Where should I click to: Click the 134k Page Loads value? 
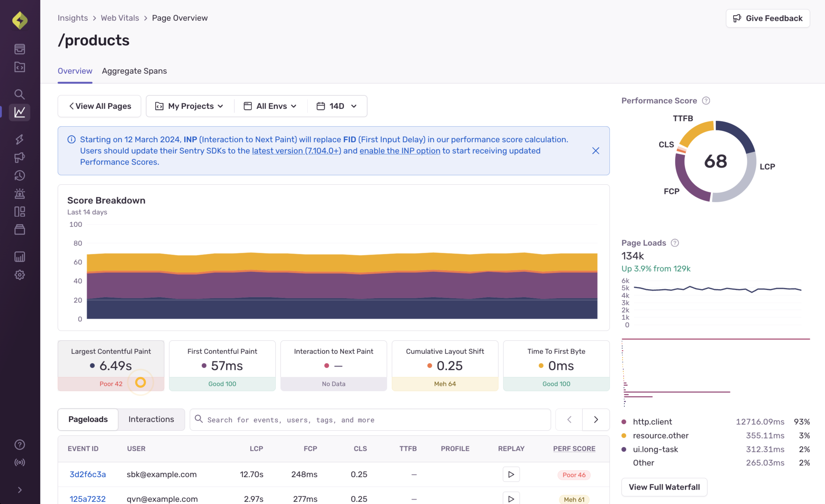click(x=632, y=256)
